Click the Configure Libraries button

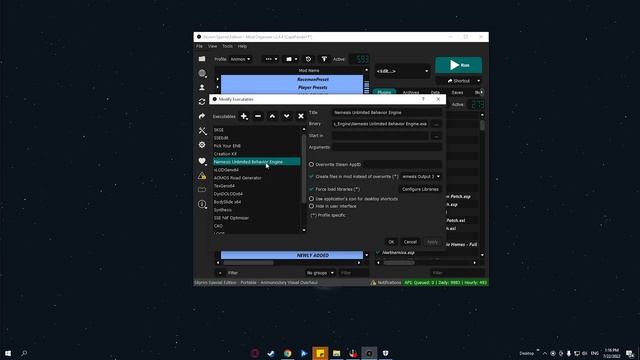point(420,189)
